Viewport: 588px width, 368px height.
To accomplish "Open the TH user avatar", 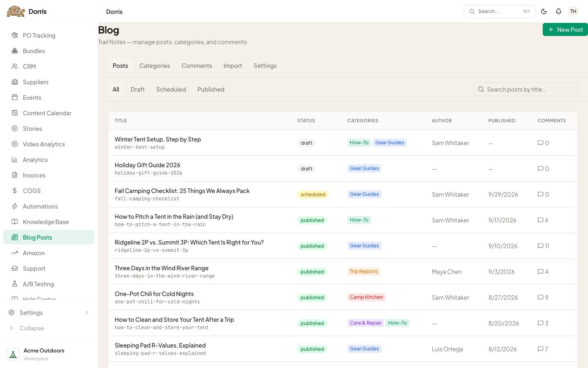I will click(x=573, y=11).
